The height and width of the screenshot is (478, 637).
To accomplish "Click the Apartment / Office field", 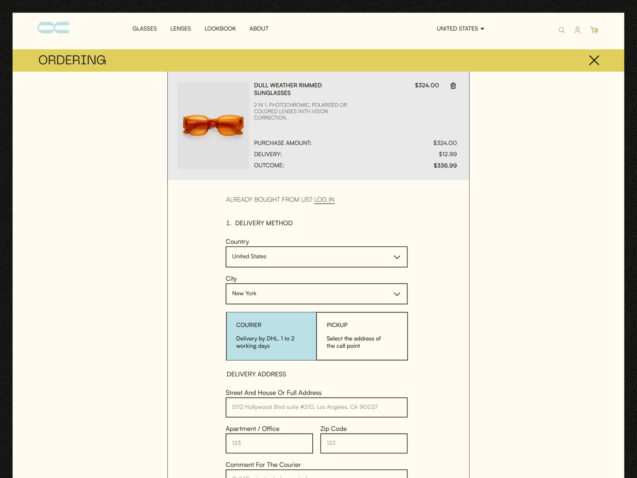I will pyautogui.click(x=269, y=443).
